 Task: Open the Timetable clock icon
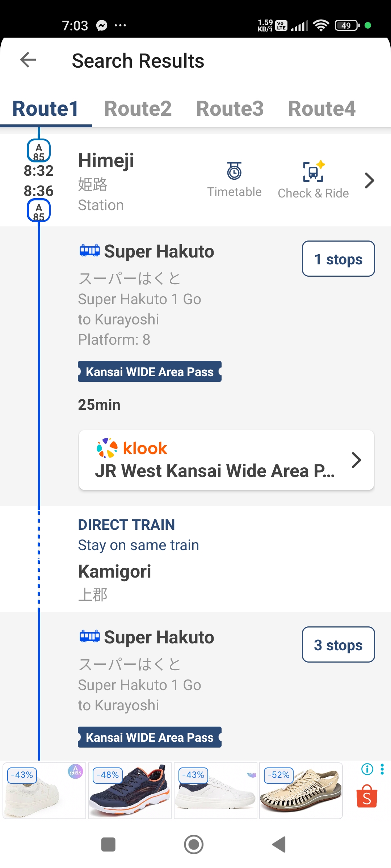tap(234, 171)
